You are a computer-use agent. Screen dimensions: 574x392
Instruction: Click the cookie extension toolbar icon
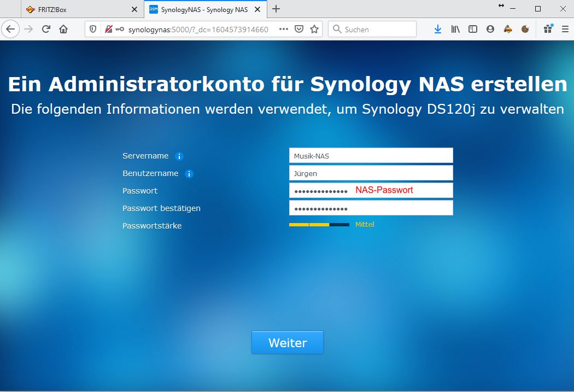click(525, 30)
